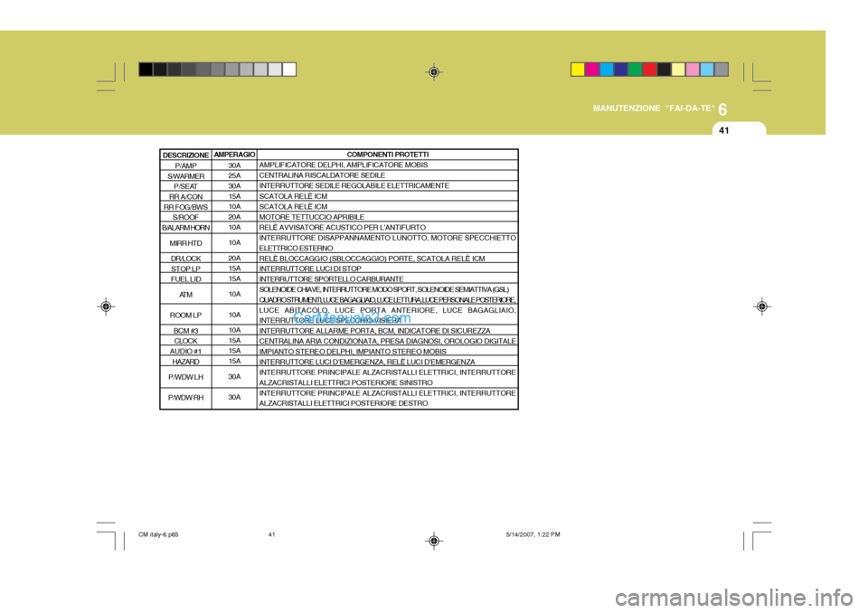The image size is (868, 613).
Task: Click the top center registration crosshair mark
Action: (x=434, y=72)
